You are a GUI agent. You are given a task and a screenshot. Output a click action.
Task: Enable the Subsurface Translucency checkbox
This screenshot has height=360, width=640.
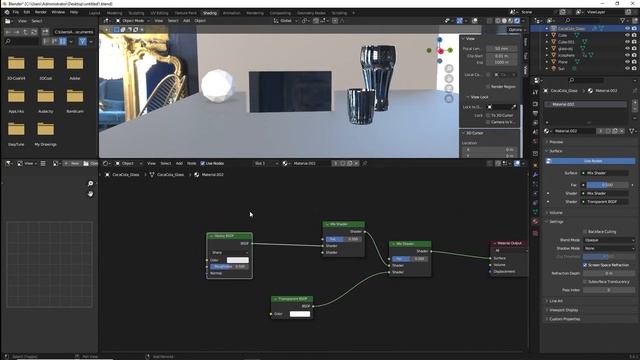[x=585, y=282]
